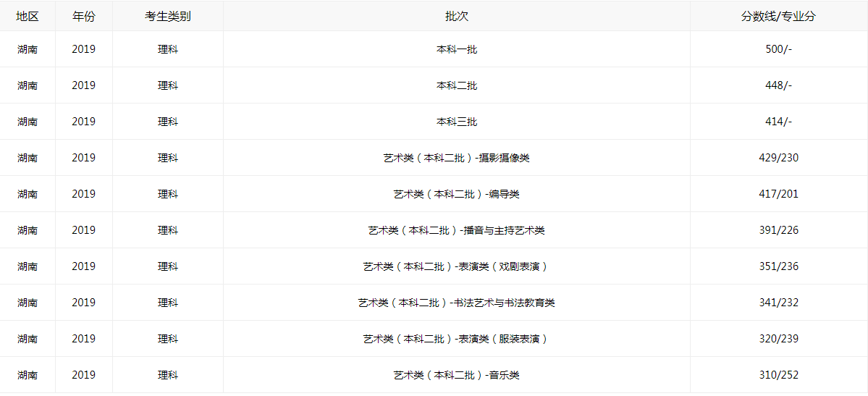Select the 本科三批 batch cell

[457, 122]
